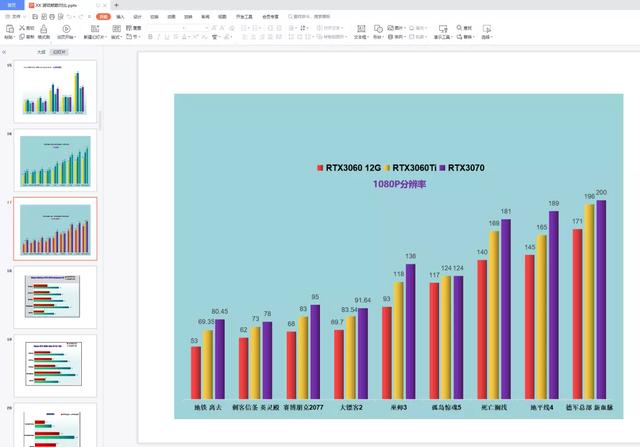The height and width of the screenshot is (447, 640).
Task: Click the Find magnifier icon
Action: click(459, 27)
